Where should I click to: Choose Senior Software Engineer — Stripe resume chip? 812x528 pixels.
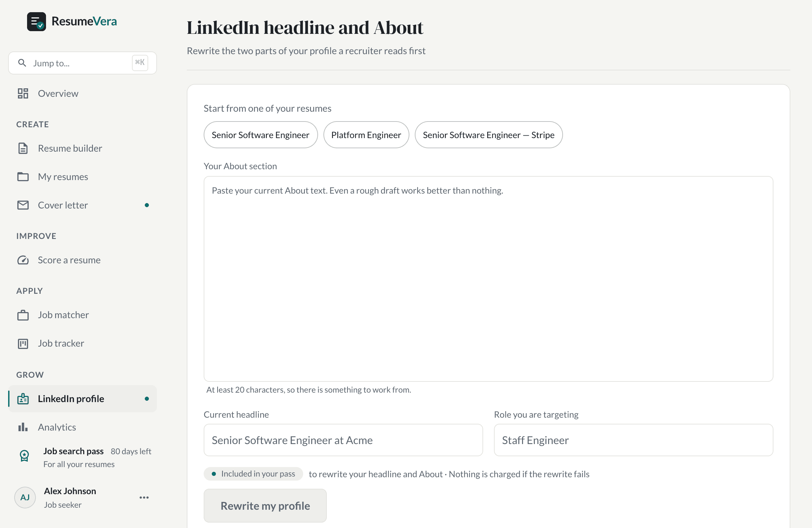tap(488, 134)
